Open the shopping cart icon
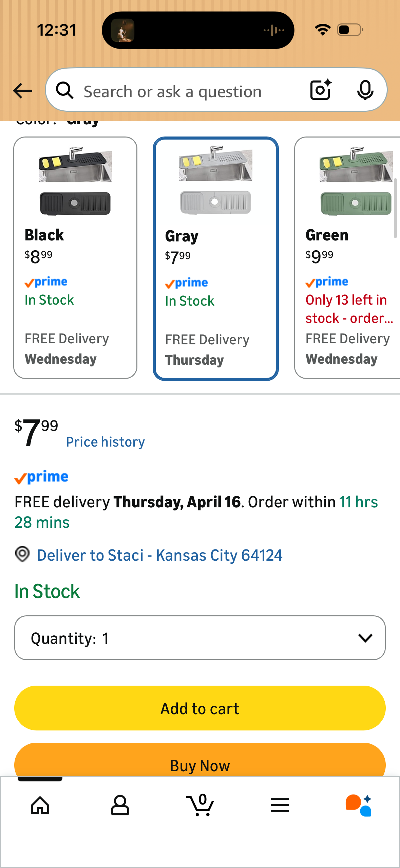The width and height of the screenshot is (400, 868). (x=200, y=804)
